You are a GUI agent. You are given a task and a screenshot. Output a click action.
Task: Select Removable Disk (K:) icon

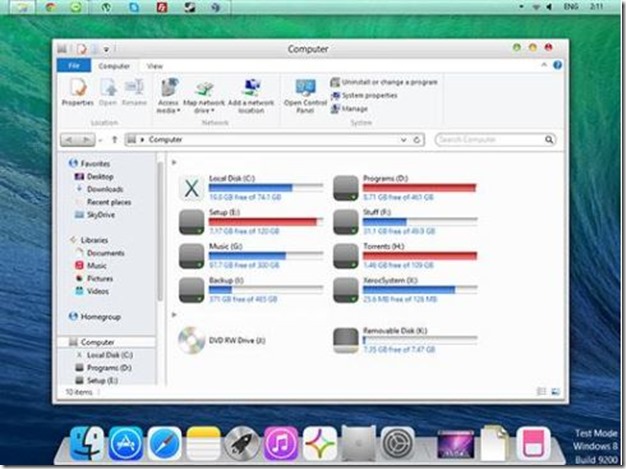(x=346, y=340)
